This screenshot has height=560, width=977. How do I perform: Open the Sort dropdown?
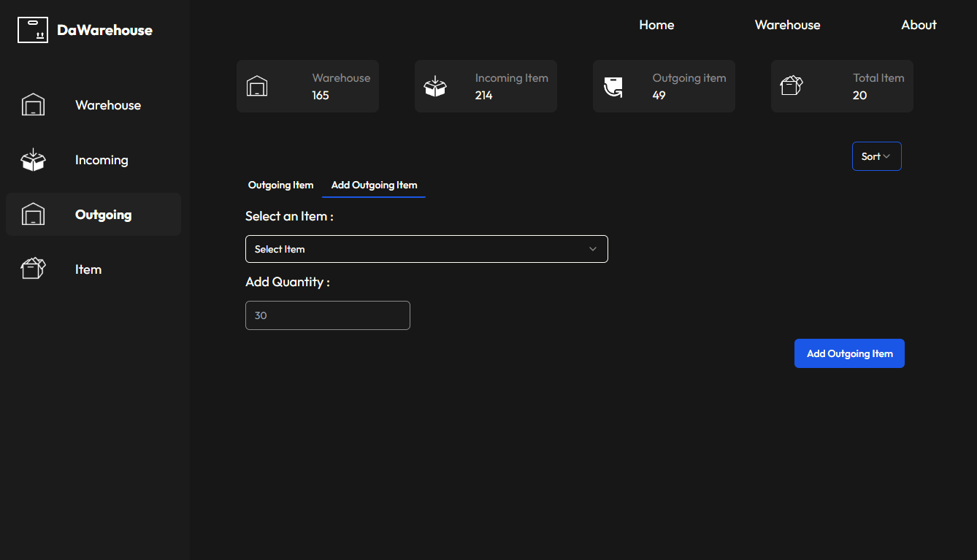point(876,156)
